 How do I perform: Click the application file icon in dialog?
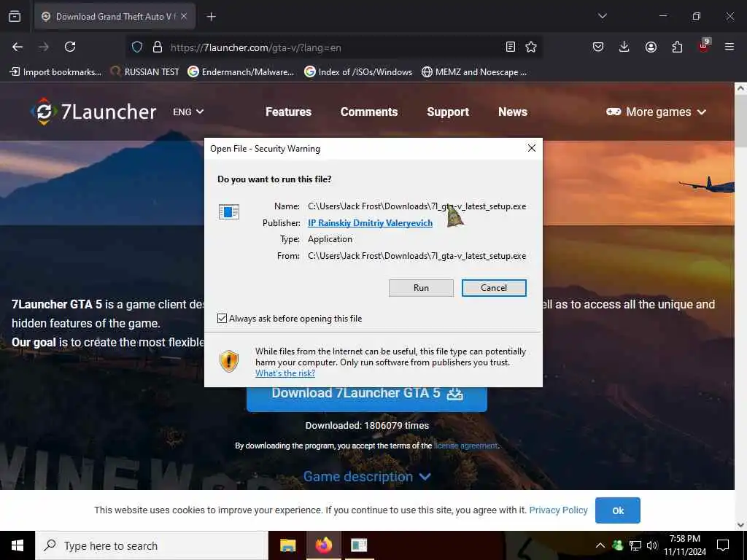(x=228, y=211)
